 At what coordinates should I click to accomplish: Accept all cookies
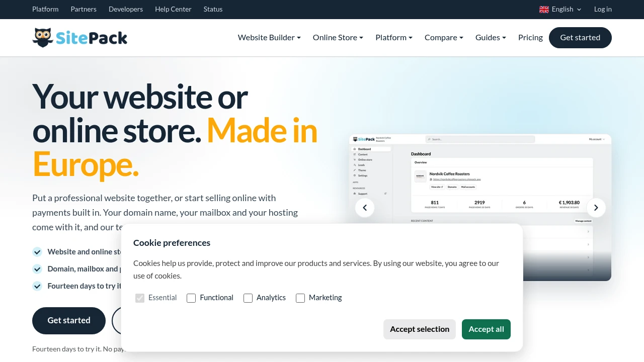click(486, 329)
